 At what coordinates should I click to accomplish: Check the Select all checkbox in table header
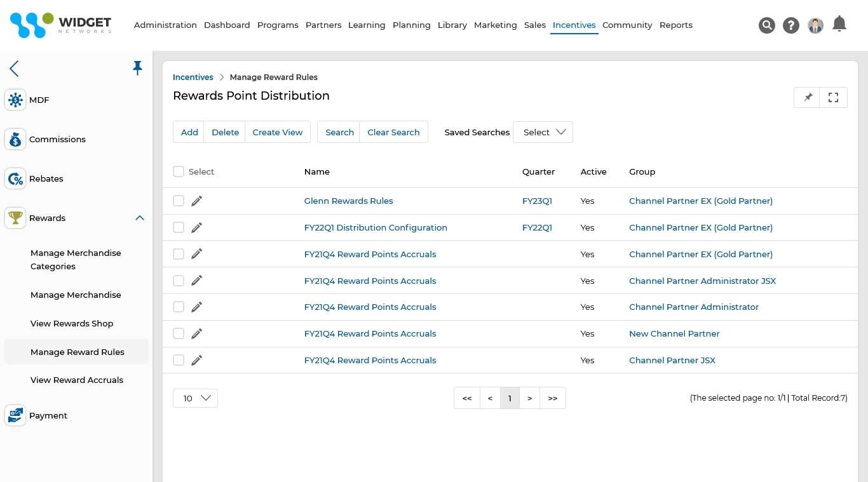(x=179, y=171)
